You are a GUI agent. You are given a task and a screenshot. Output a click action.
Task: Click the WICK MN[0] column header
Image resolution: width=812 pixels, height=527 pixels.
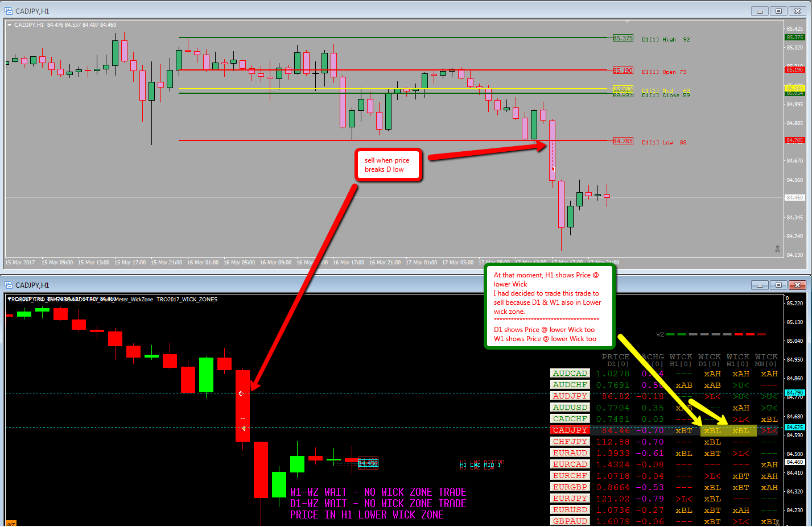point(766,360)
